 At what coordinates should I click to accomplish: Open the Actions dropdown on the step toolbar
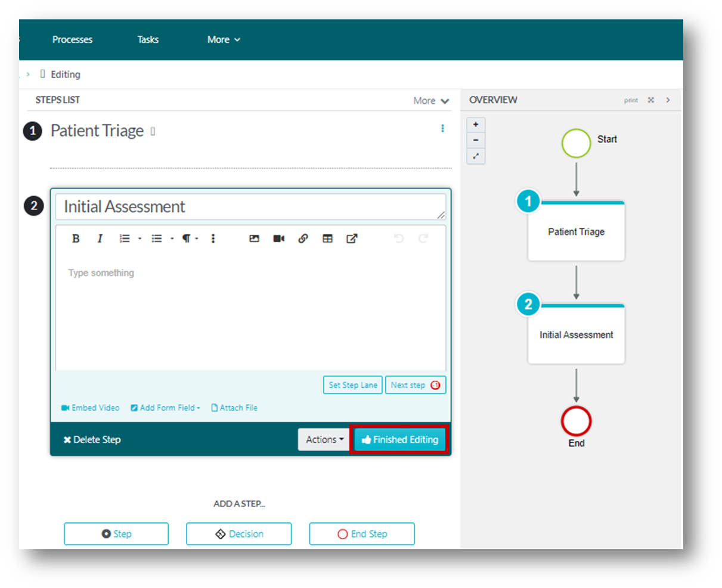(323, 440)
